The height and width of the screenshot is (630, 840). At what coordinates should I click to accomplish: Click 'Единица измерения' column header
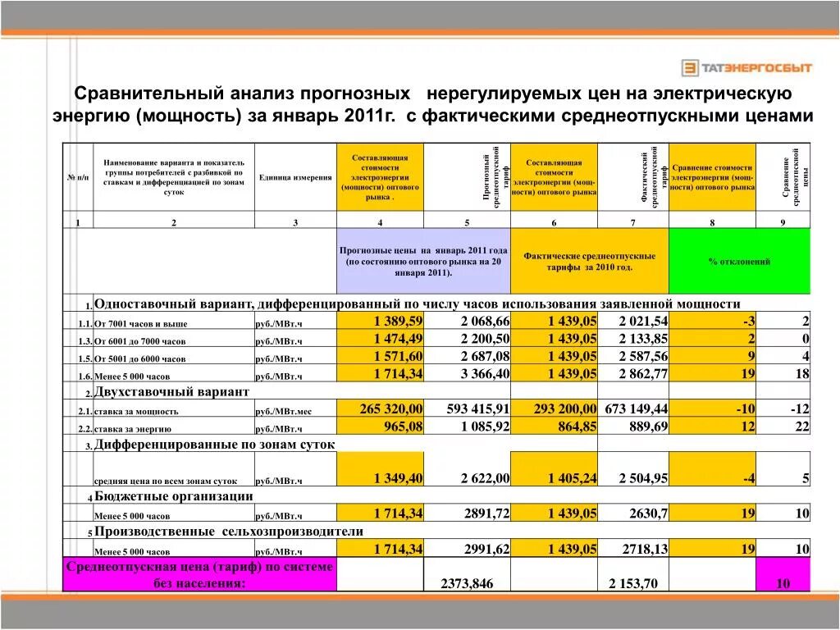pos(295,177)
